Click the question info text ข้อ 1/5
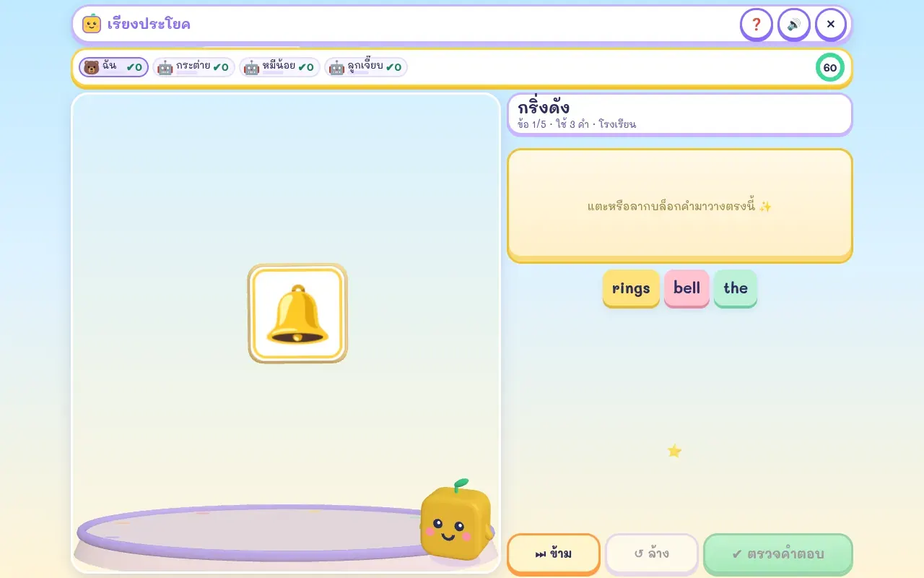Screen dimensions: 924x578 pyautogui.click(x=532, y=124)
